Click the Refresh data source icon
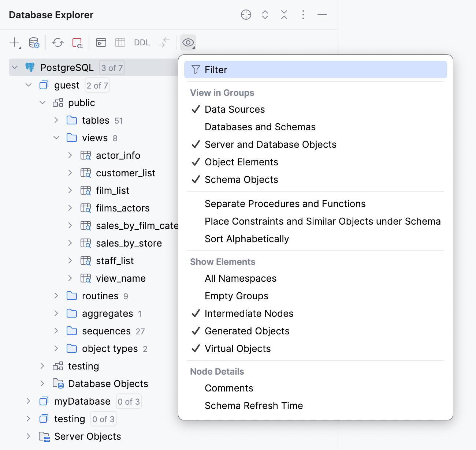 pos(57,42)
